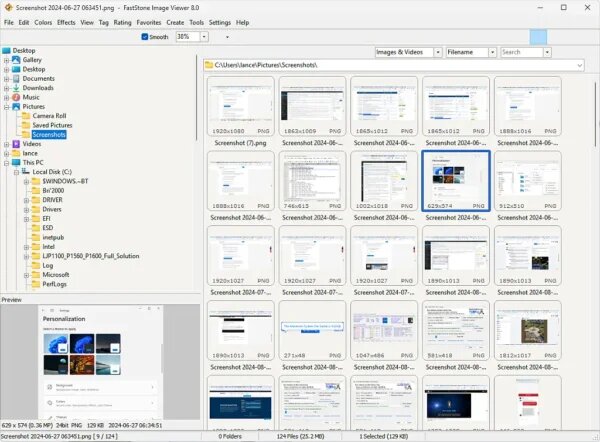Select the Camera Roll folder
This screenshot has height=442, width=600.
coord(48,116)
